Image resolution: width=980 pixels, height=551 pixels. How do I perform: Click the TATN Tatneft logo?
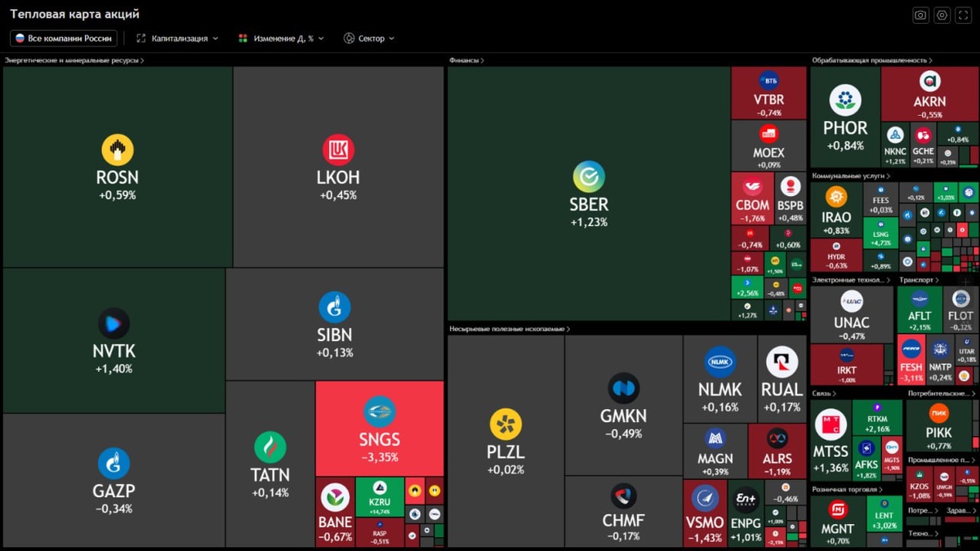pyautogui.click(x=269, y=447)
